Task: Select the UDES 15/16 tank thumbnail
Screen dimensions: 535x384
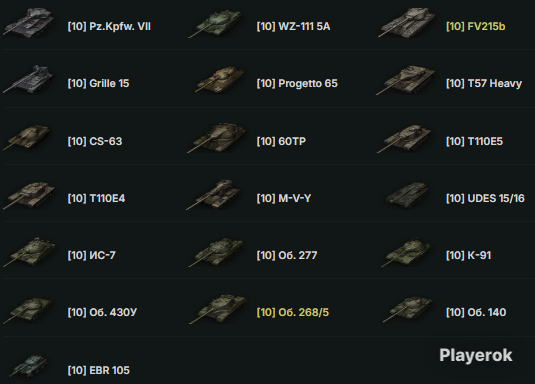Action: click(x=407, y=195)
